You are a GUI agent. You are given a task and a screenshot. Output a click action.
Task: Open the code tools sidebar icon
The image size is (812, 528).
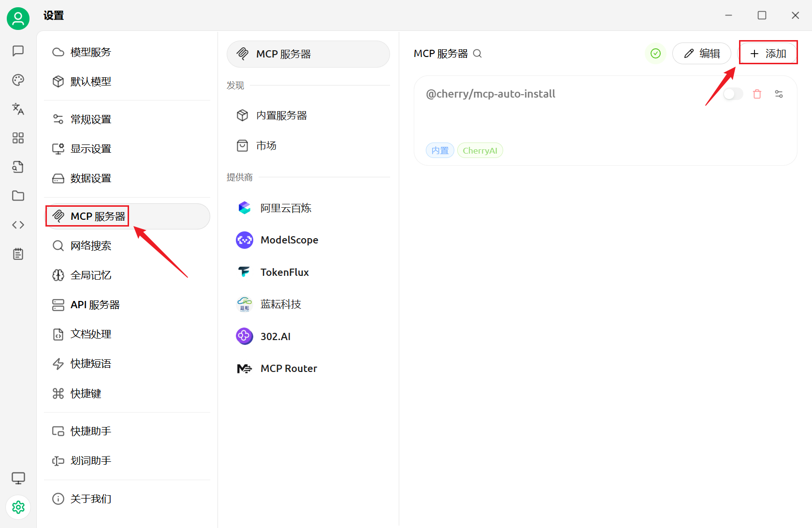click(18, 225)
